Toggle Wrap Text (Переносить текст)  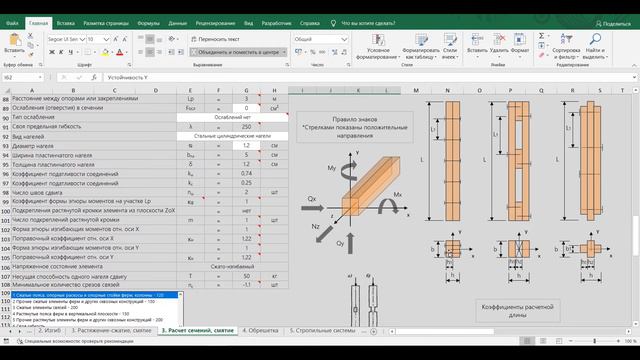[x=215, y=39]
